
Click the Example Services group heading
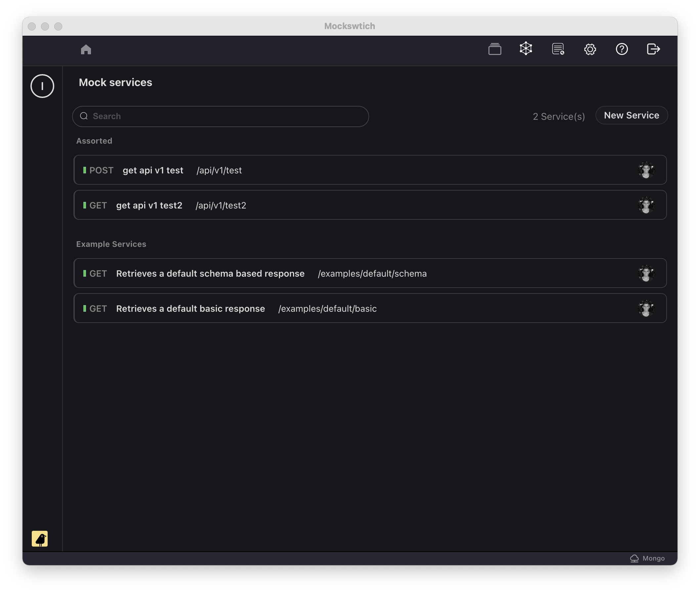click(111, 244)
